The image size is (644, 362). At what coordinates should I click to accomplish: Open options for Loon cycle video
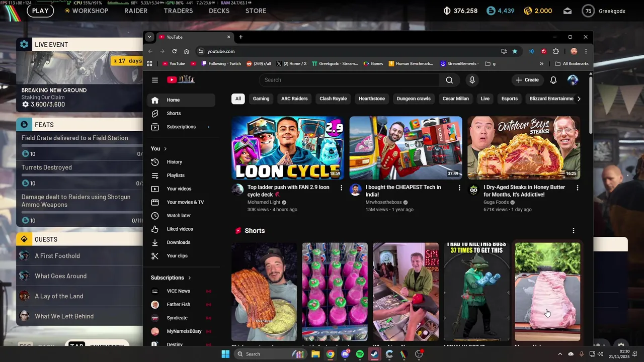click(x=341, y=188)
